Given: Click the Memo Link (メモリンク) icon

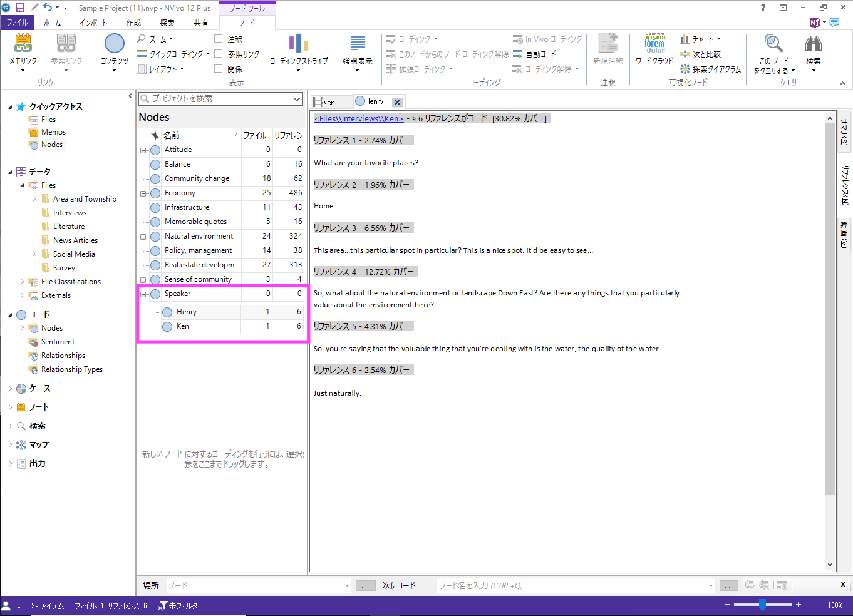Looking at the screenshot, I should tap(23, 44).
